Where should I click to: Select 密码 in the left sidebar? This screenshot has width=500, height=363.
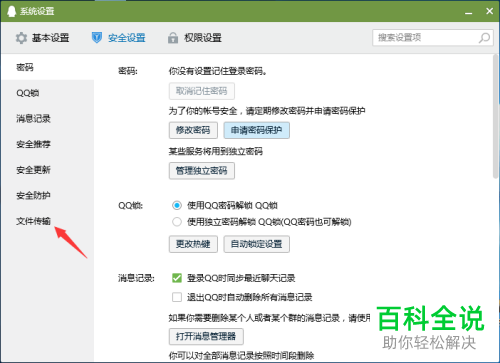click(48, 67)
